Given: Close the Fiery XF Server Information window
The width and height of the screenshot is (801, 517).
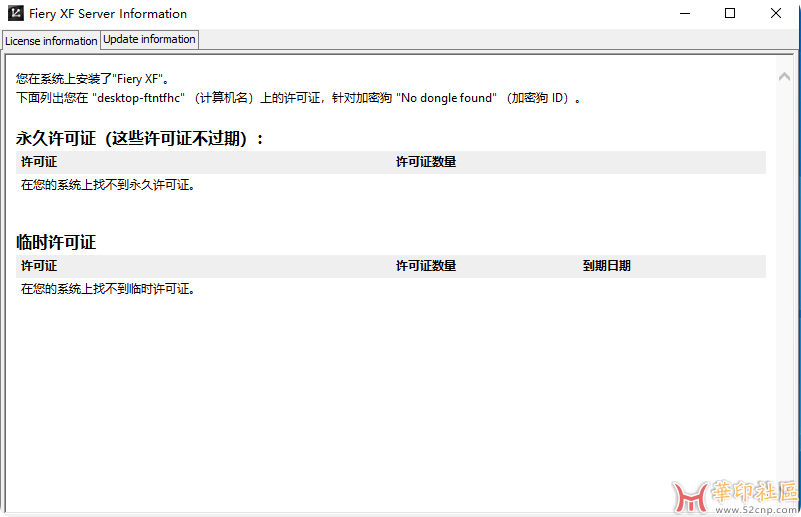Looking at the screenshot, I should coord(775,13).
